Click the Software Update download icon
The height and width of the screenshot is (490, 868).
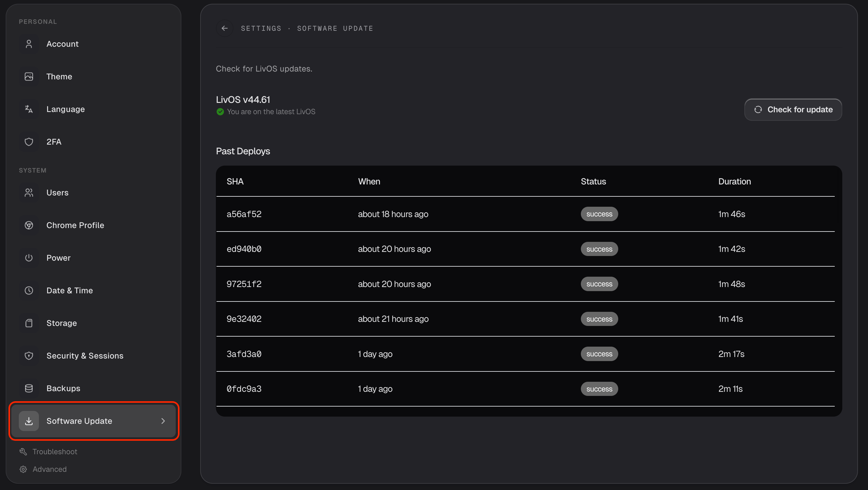(29, 421)
